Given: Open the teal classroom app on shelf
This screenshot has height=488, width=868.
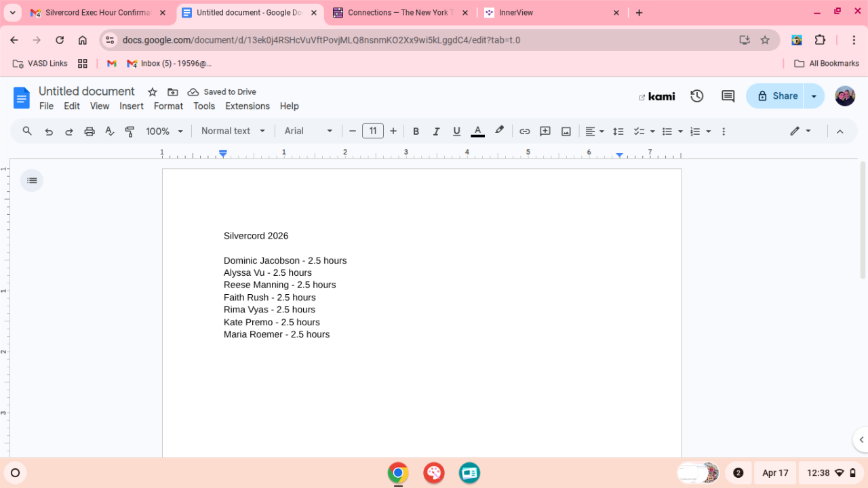Looking at the screenshot, I should click(x=469, y=472).
